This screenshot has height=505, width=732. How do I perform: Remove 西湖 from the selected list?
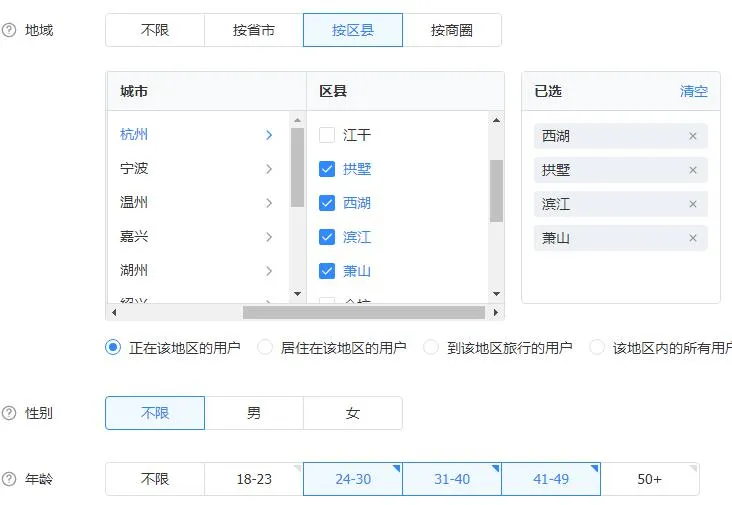(x=693, y=136)
